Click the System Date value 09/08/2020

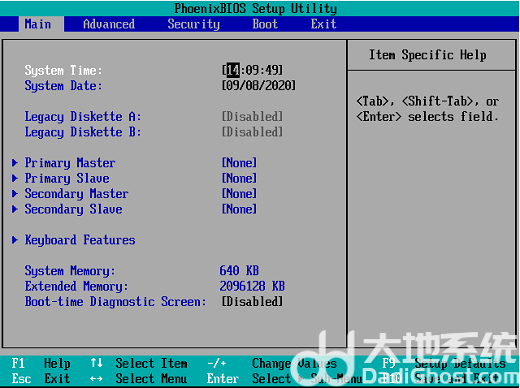pos(259,86)
